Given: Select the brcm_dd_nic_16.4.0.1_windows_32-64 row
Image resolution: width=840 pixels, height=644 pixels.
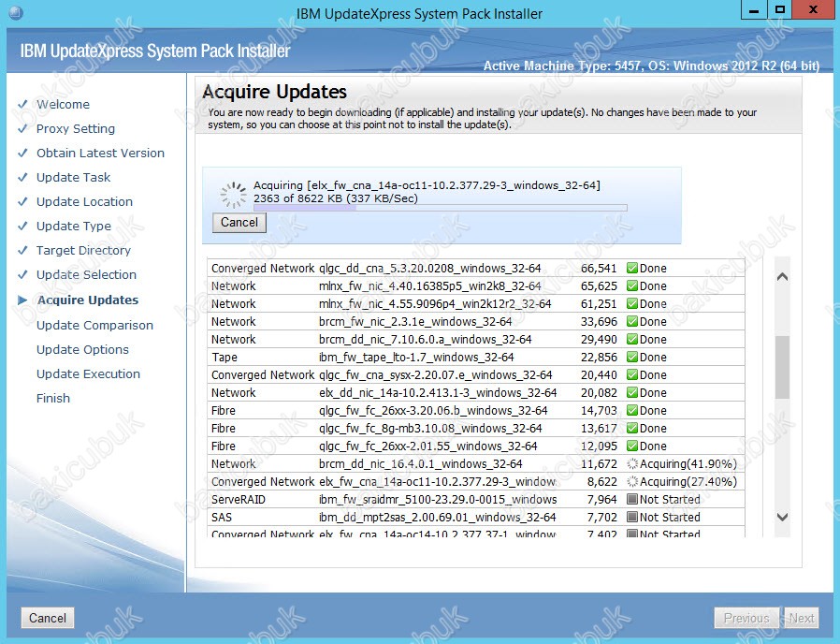Looking at the screenshot, I should coord(476,464).
